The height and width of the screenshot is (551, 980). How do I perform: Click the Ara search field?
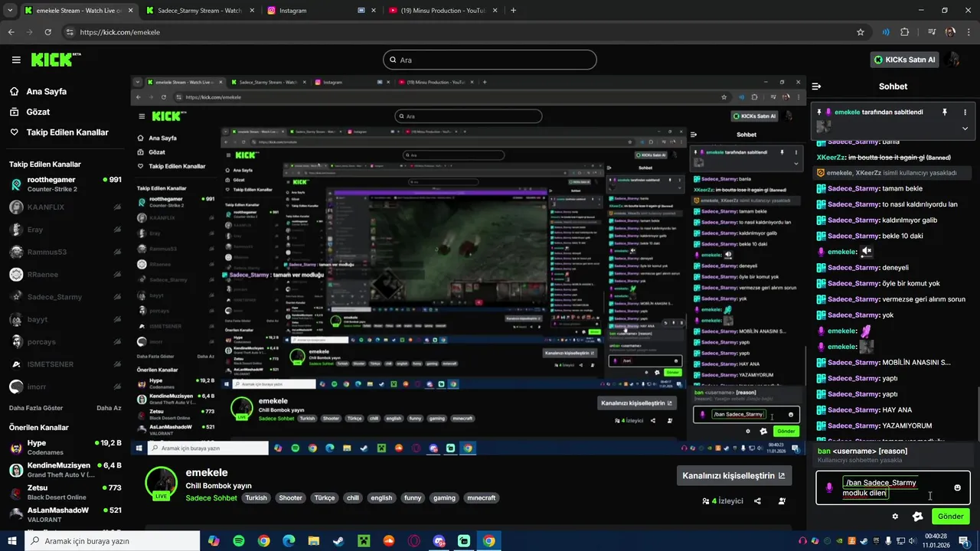point(490,60)
